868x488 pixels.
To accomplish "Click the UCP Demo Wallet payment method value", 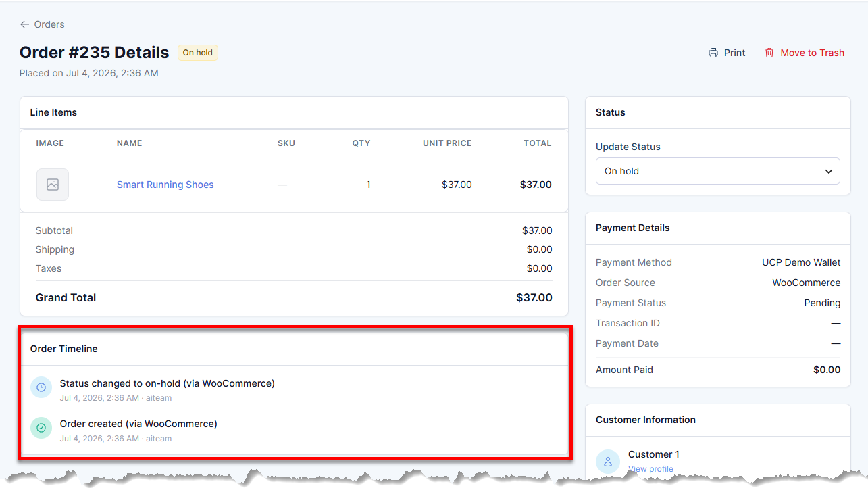I will coord(801,262).
